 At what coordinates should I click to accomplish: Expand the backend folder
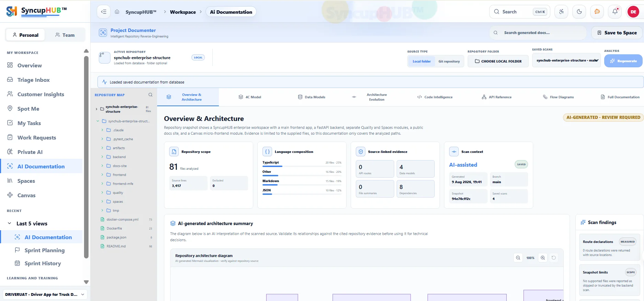pos(102,157)
